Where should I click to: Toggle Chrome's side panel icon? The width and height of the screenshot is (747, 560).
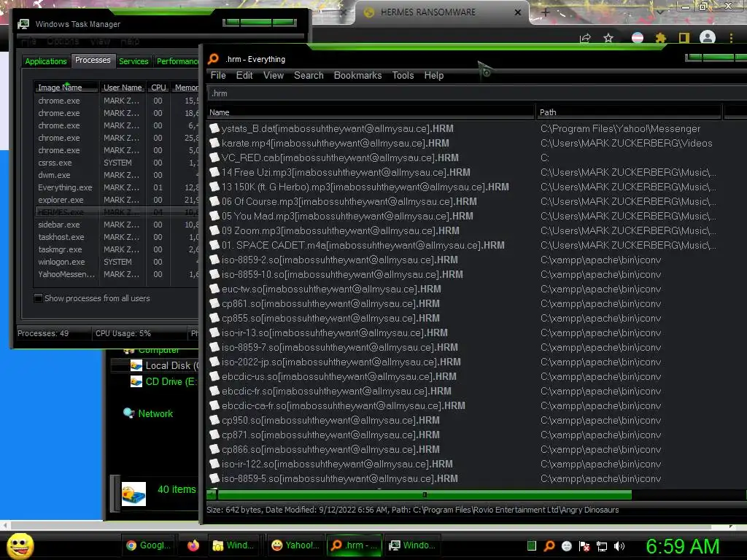pyautogui.click(x=684, y=38)
